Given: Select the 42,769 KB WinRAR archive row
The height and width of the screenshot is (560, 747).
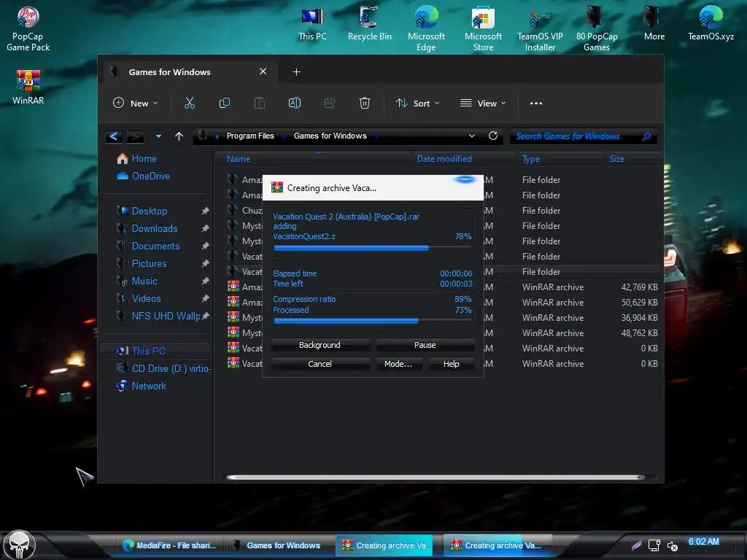Looking at the screenshot, I should point(443,287).
